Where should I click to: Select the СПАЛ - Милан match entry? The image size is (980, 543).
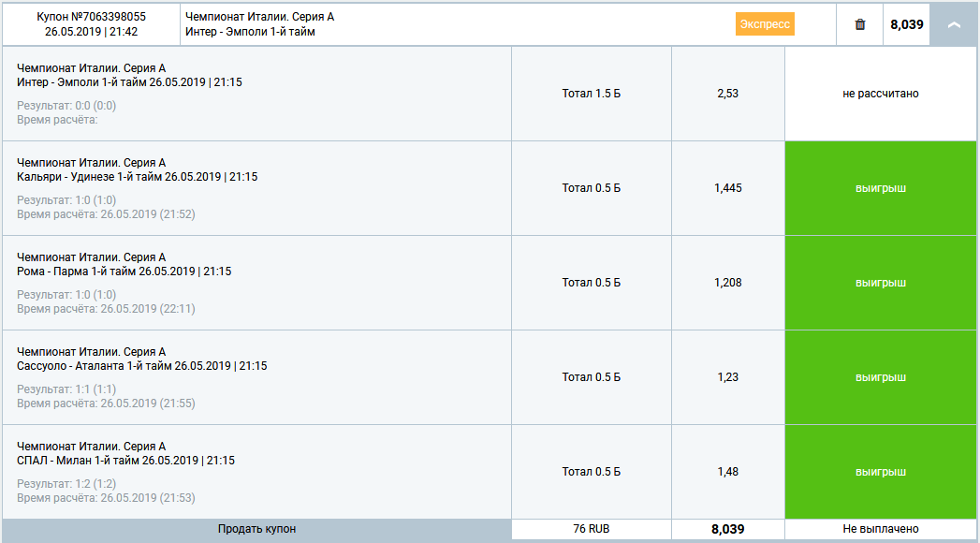tap(125, 461)
